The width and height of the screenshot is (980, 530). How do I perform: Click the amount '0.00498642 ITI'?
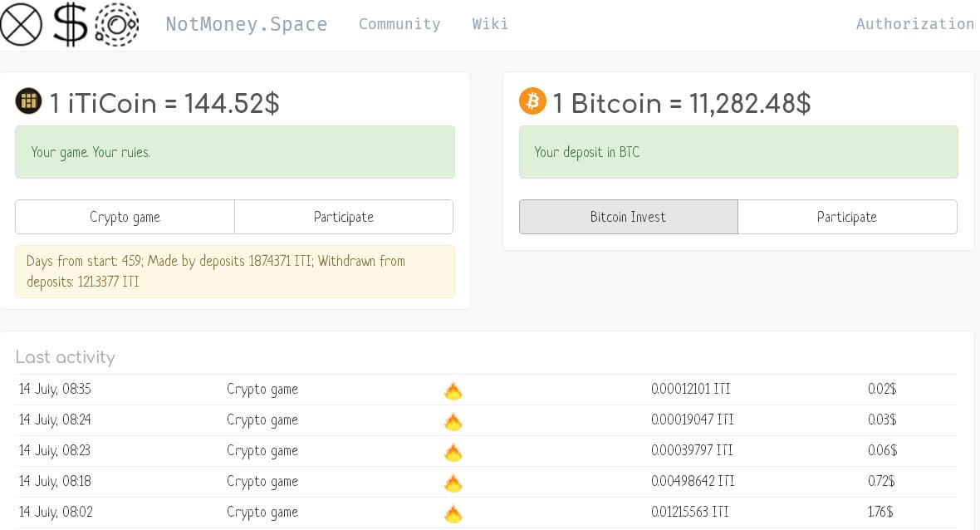693,481
